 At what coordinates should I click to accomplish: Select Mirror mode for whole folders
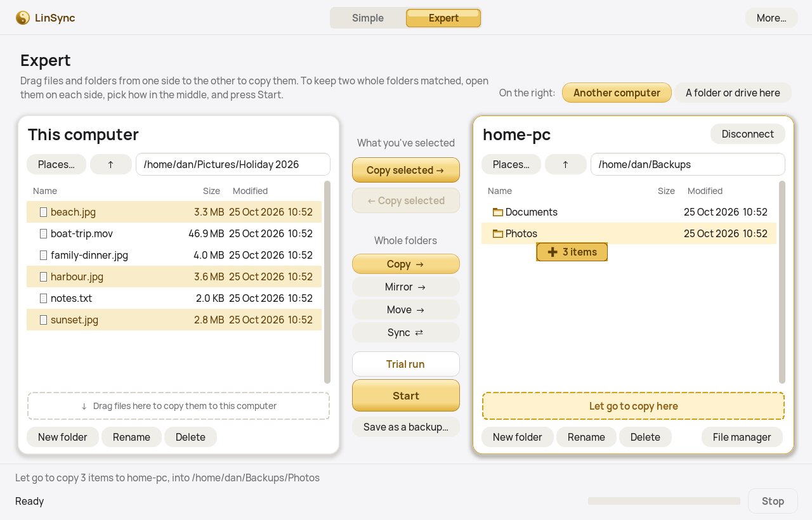(x=406, y=287)
